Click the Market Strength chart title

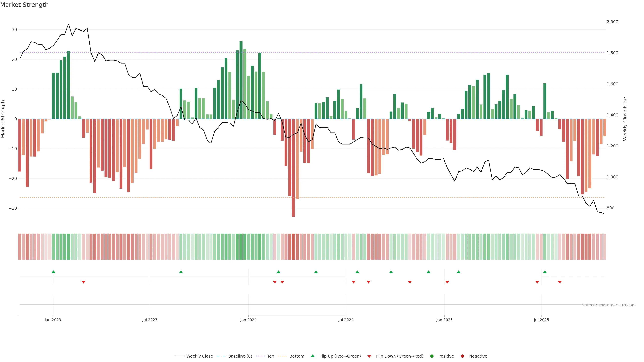click(x=24, y=5)
